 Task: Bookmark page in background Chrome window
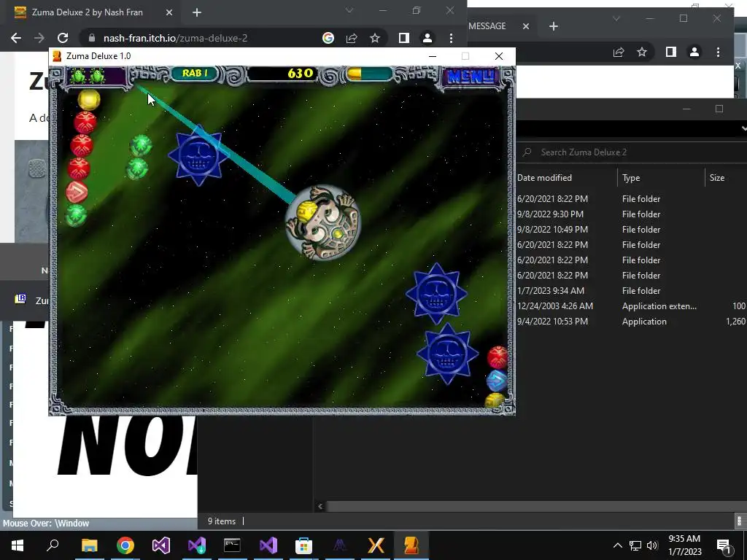[x=642, y=52]
